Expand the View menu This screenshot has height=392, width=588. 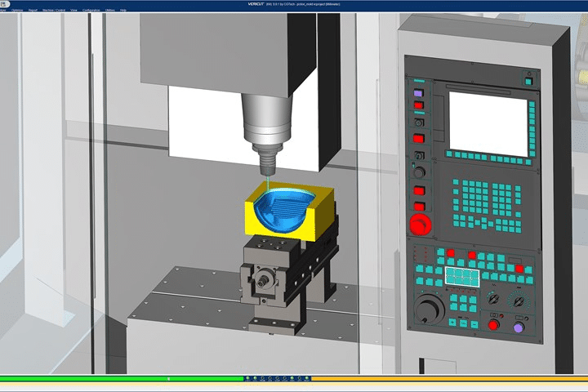pos(74,10)
